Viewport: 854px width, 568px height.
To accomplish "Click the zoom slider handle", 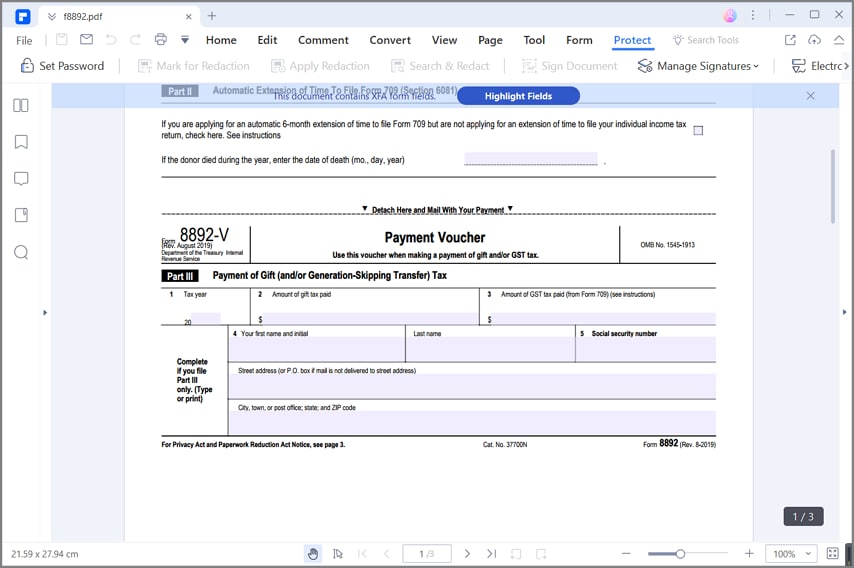I will tap(680, 554).
